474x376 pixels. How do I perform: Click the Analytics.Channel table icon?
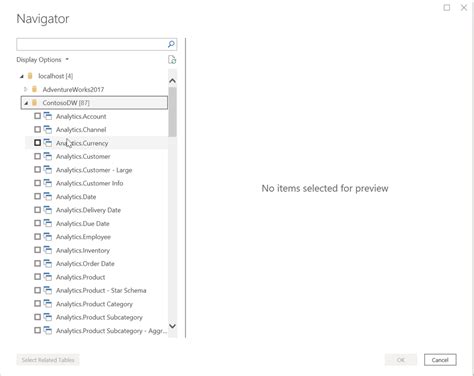[x=48, y=129]
